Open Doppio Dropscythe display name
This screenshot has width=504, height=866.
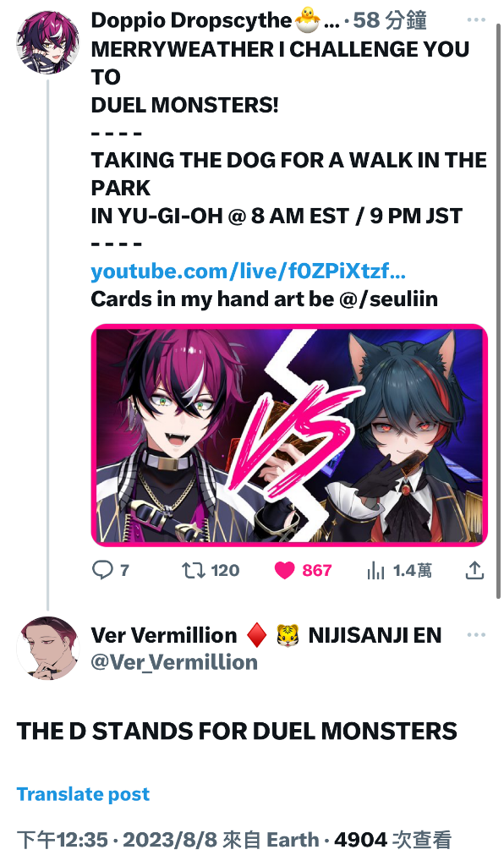(191, 20)
